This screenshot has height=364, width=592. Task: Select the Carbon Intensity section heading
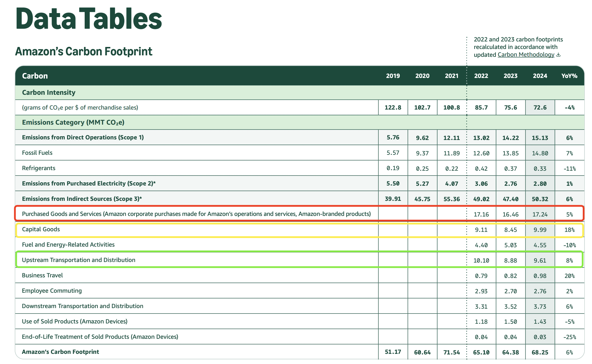pos(49,92)
